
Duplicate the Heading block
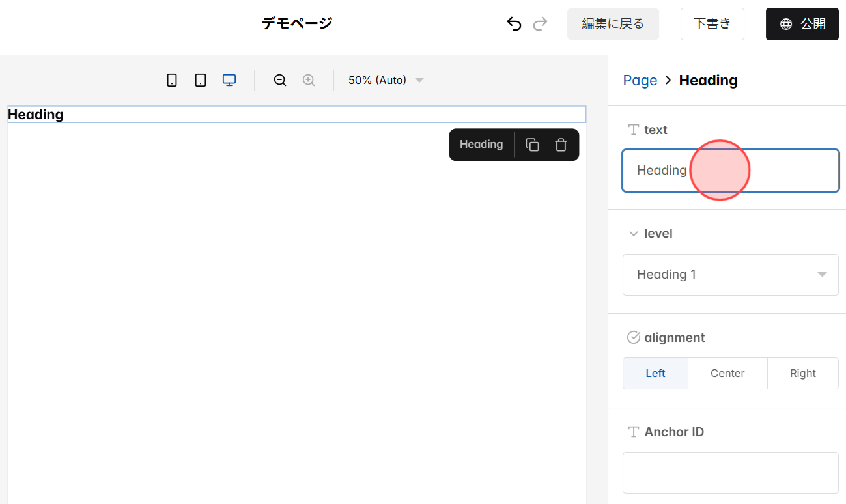pyautogui.click(x=532, y=144)
